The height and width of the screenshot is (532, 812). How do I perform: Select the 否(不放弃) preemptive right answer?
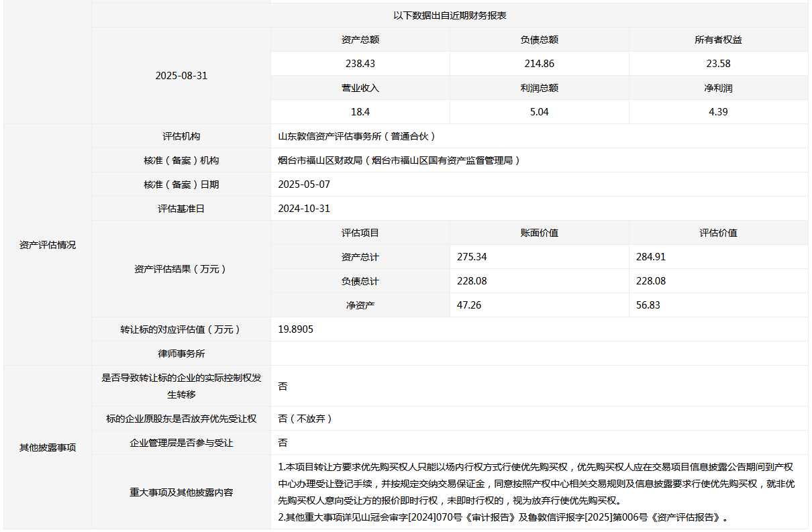click(x=305, y=419)
